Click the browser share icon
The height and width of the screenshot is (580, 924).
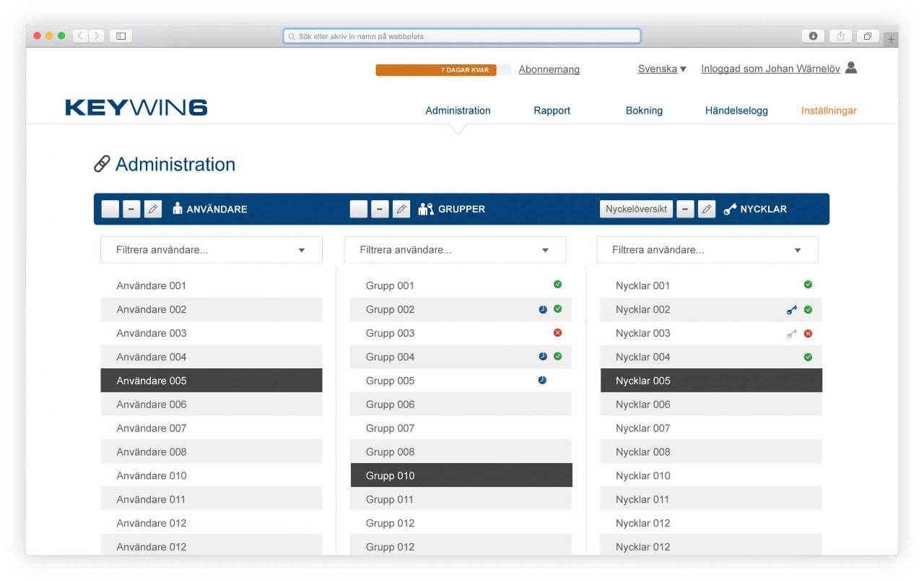tap(840, 36)
